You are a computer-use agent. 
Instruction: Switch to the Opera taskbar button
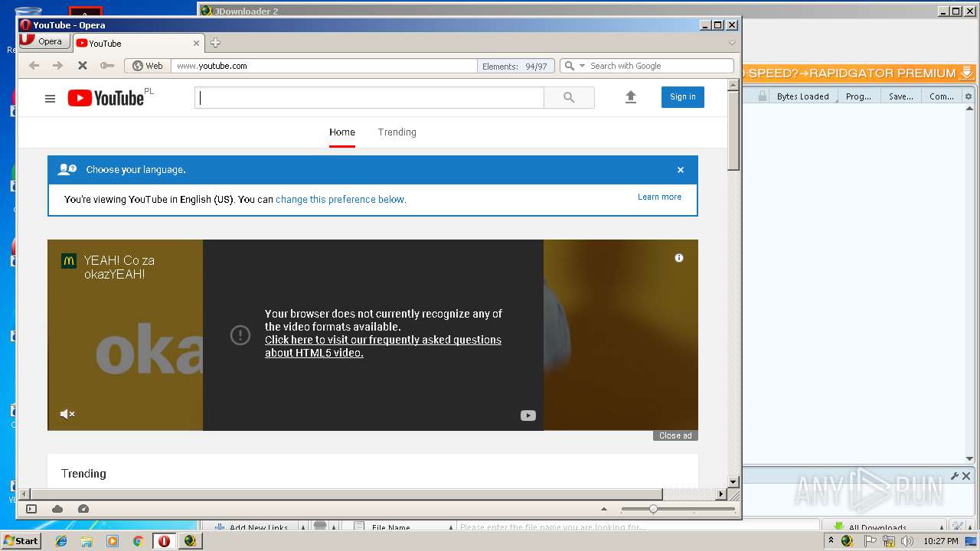tap(164, 541)
